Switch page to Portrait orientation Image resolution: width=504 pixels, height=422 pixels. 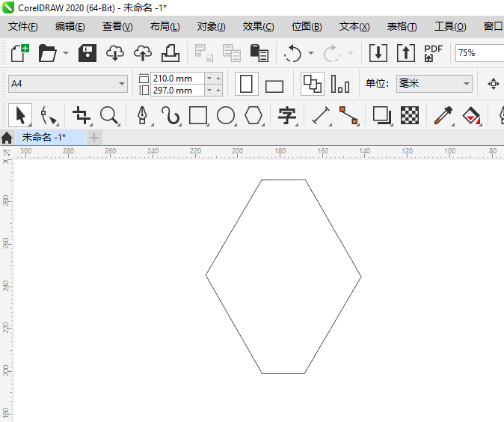coord(247,84)
